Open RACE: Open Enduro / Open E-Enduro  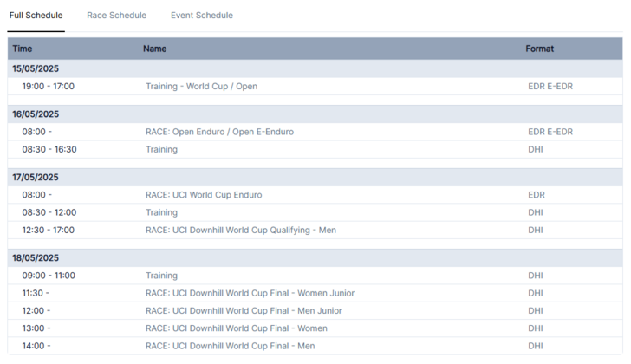219,132
